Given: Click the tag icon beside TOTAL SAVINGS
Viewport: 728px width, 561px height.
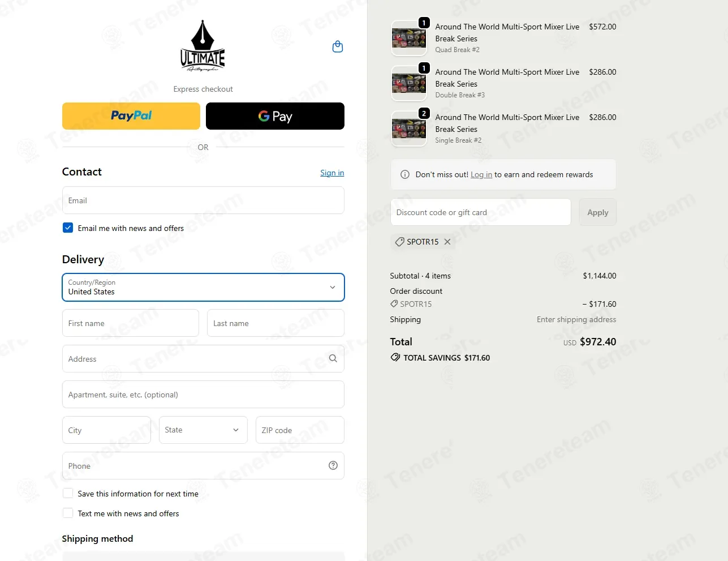Looking at the screenshot, I should pos(395,357).
